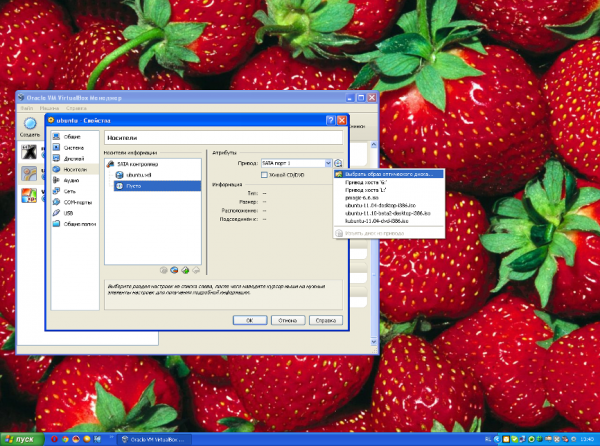Click the clock in system tray
The image size is (600, 446).
(x=587, y=439)
